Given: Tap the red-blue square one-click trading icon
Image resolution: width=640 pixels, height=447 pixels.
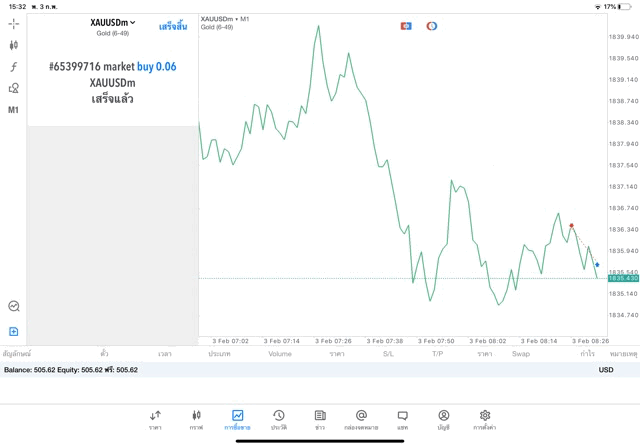Looking at the screenshot, I should tap(406, 26).
